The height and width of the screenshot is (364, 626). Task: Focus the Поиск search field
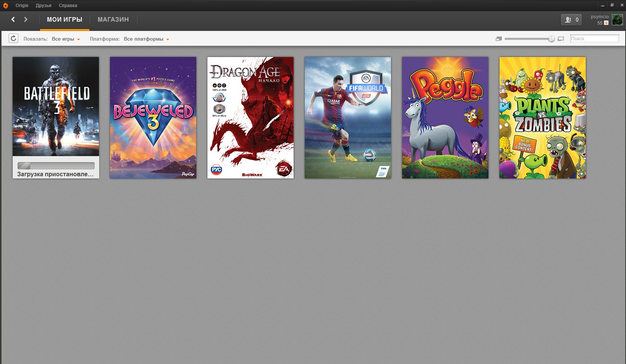coord(594,38)
